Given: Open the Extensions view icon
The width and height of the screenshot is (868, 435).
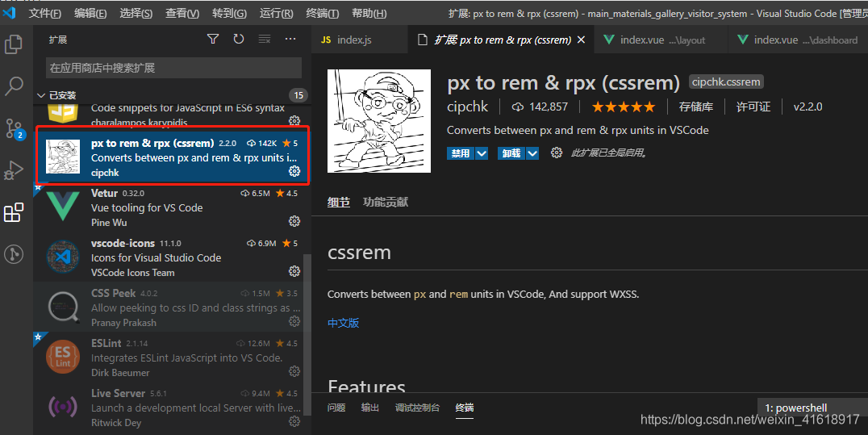Looking at the screenshot, I should (14, 212).
